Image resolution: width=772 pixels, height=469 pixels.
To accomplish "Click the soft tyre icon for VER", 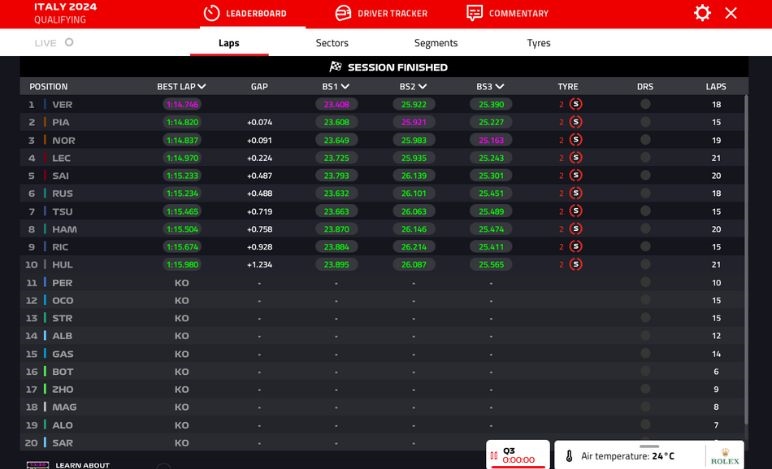I will pyautogui.click(x=576, y=104).
